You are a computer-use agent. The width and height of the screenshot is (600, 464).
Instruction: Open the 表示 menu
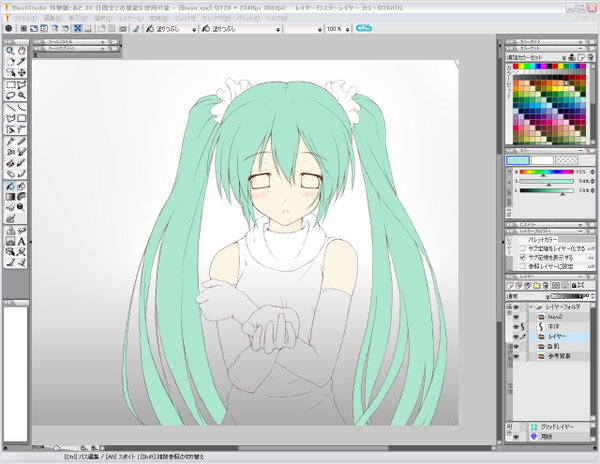pos(78,18)
